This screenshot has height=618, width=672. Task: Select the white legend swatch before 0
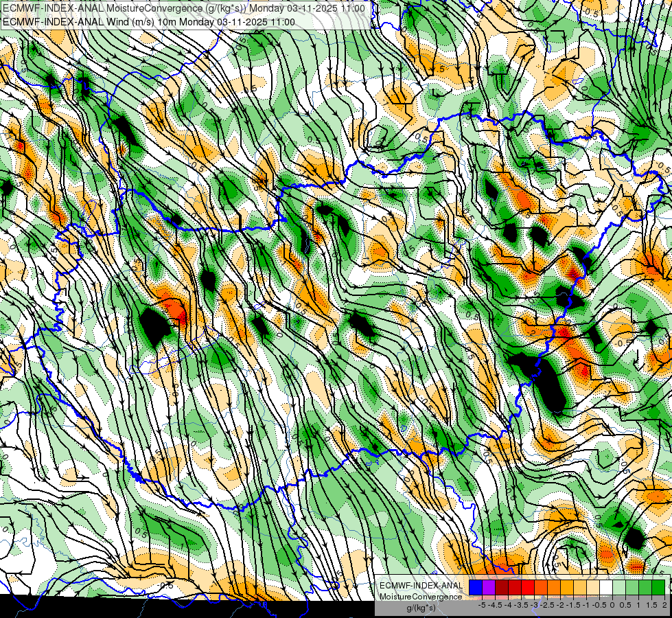606,587
